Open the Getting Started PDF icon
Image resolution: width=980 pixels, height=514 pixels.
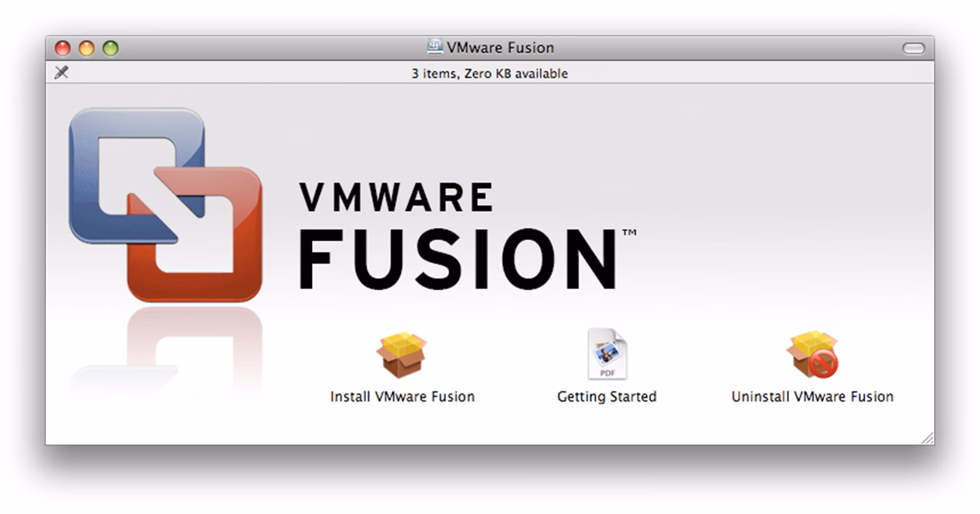tap(608, 354)
